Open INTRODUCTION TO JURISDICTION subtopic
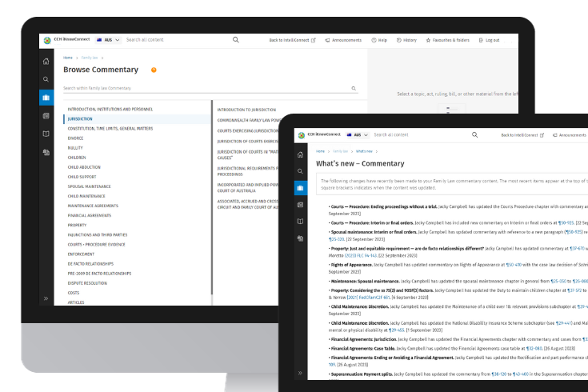Viewport: 588px width, 392px height. click(x=246, y=109)
